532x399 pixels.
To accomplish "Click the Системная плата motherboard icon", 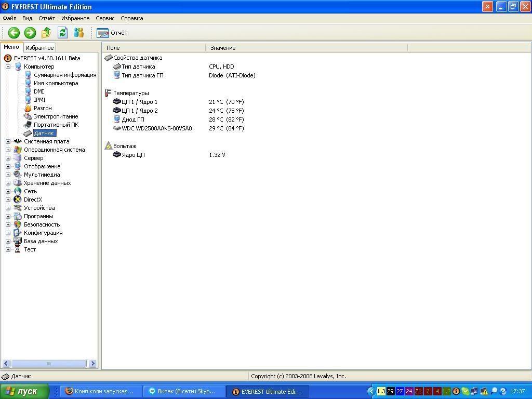I will 18,141.
